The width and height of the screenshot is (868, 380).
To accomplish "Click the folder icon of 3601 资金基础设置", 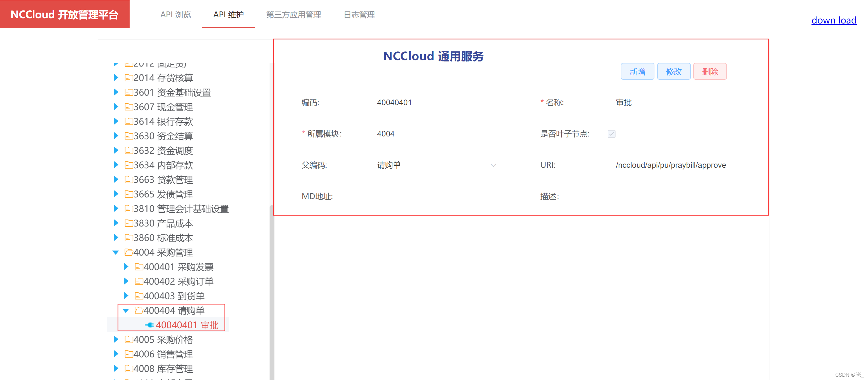I will click(x=128, y=93).
